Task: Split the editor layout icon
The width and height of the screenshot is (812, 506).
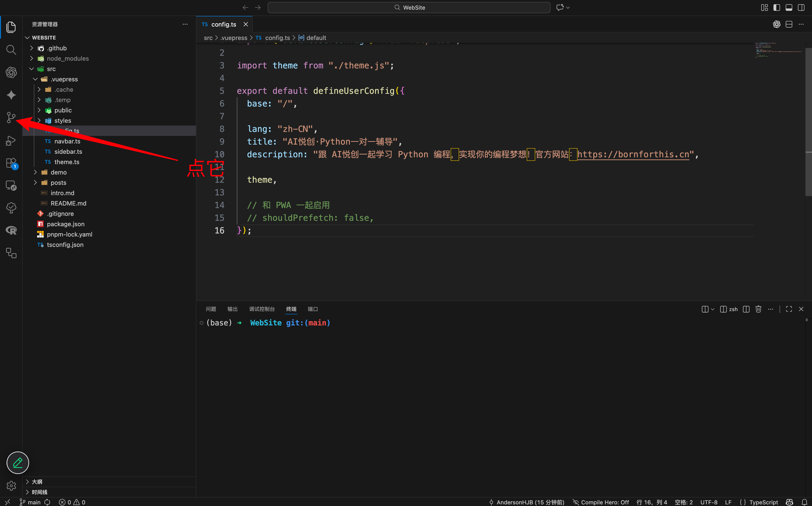Action: click(x=789, y=24)
